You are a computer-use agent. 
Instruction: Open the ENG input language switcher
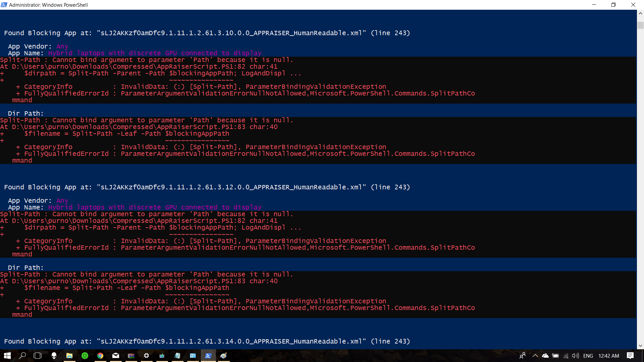point(588,356)
